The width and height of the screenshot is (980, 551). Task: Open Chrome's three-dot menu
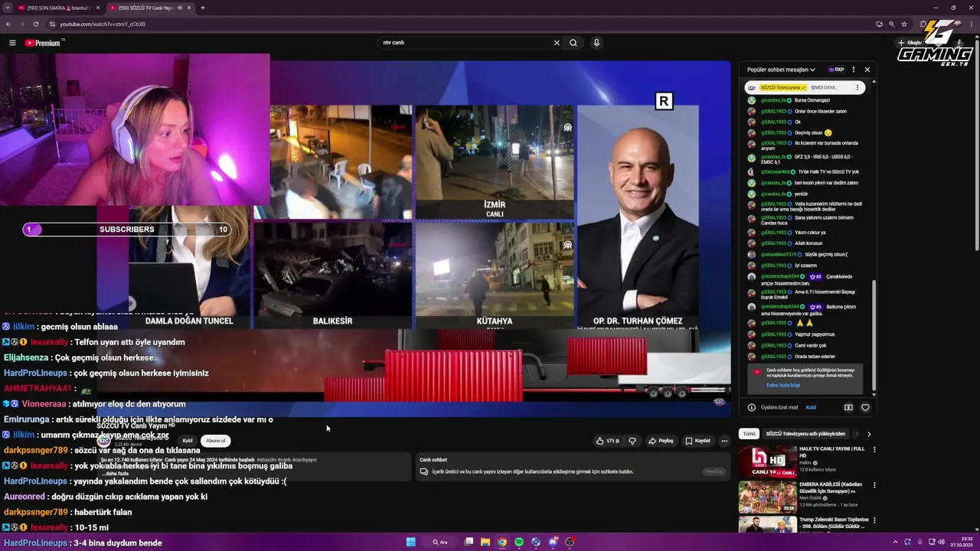click(973, 24)
